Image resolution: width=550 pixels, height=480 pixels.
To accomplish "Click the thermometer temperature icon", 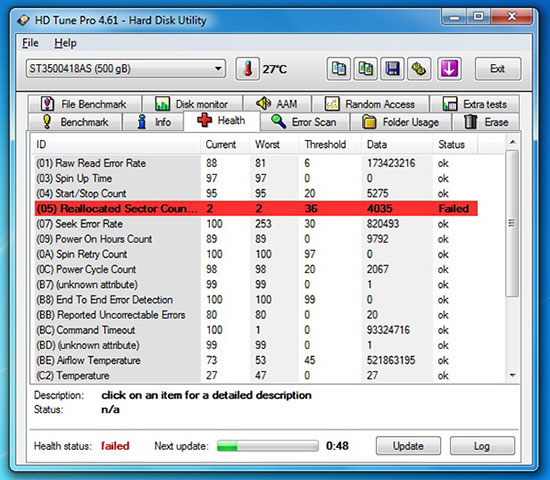I will coord(248,69).
